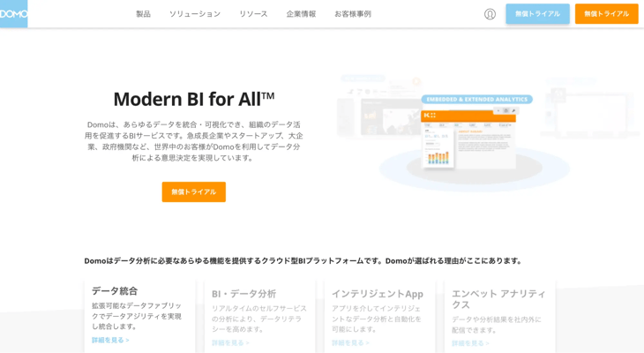Click the blue 無償トライアル header button
The height and width of the screenshot is (353, 644).
(537, 13)
